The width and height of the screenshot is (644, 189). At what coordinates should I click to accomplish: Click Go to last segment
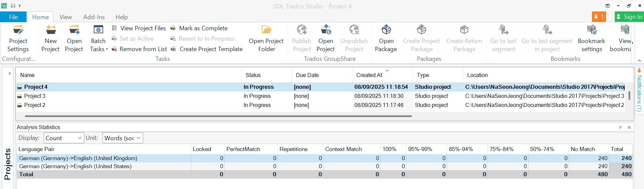point(503,39)
